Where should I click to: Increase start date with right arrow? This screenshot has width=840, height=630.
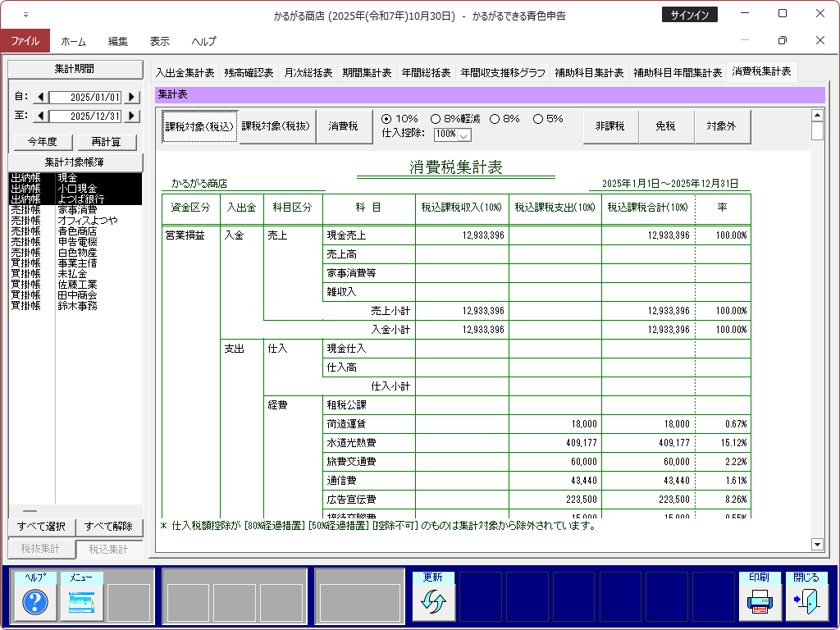click(x=130, y=98)
